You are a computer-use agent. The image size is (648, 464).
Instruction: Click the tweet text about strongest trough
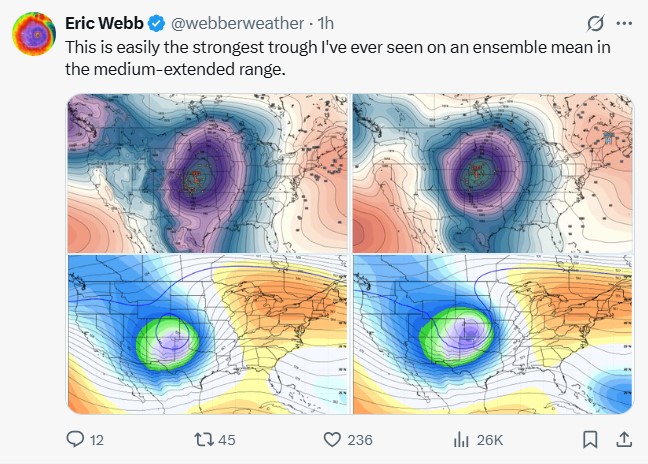tap(338, 58)
